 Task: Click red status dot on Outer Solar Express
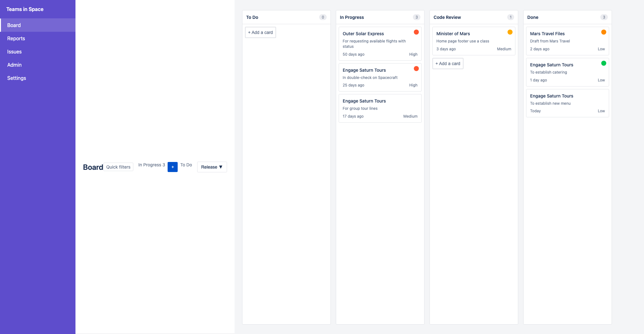416,32
